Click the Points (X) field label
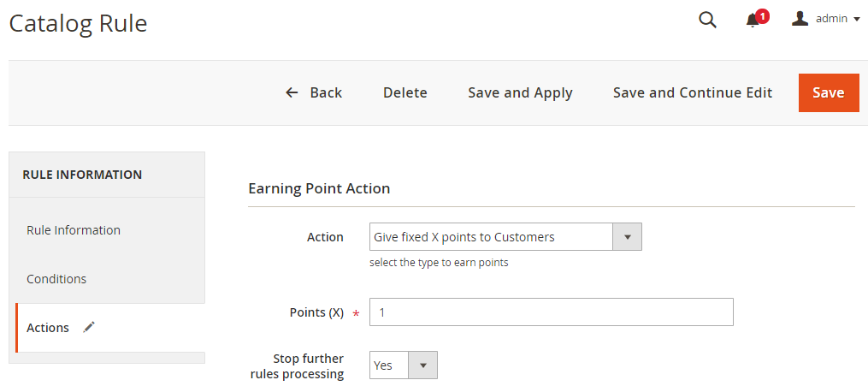868x392 pixels. pos(316,312)
